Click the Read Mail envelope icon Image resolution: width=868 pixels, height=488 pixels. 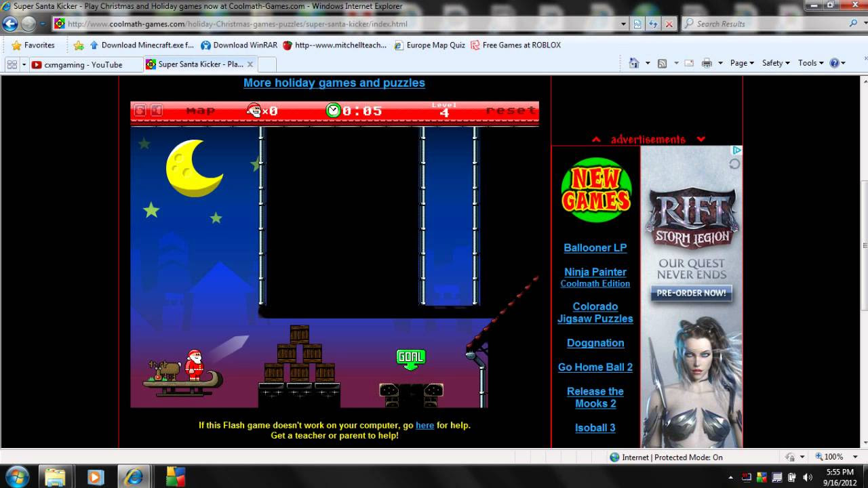coord(688,62)
